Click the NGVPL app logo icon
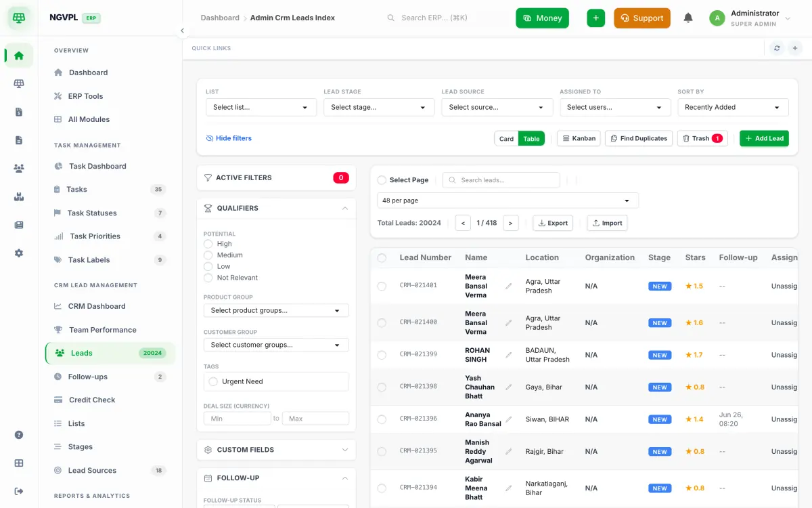This screenshot has width=812, height=508. click(x=19, y=18)
